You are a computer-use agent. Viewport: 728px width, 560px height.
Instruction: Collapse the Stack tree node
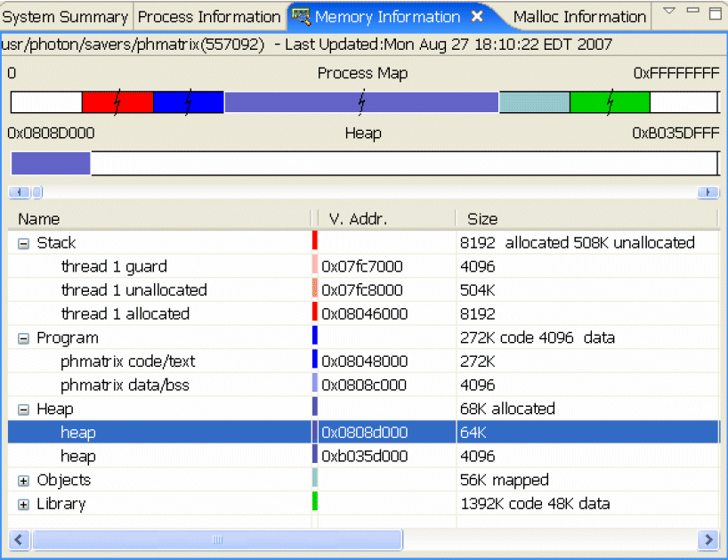23,242
